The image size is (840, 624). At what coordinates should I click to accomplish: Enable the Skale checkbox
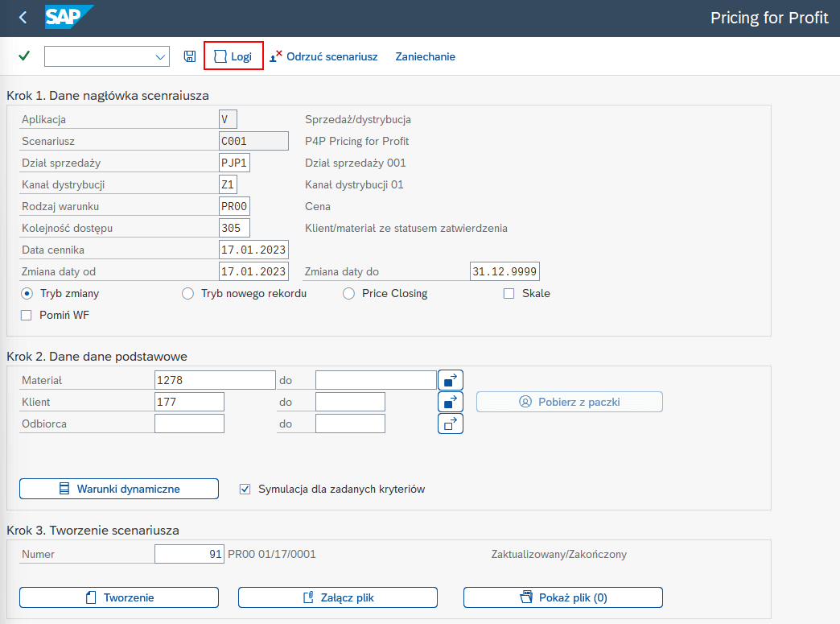(509, 293)
